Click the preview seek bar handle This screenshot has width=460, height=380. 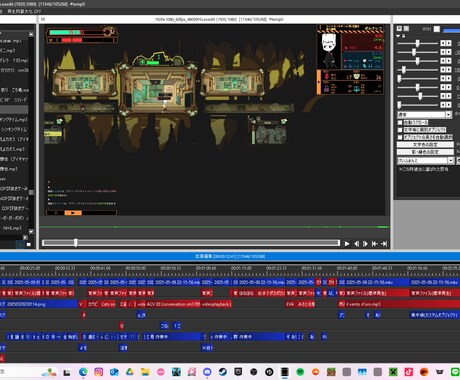click(76, 243)
